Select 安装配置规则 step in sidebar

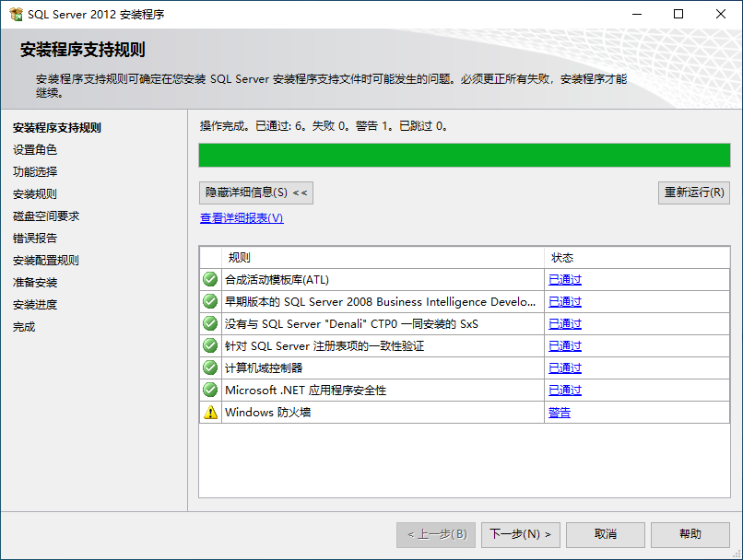point(46,261)
